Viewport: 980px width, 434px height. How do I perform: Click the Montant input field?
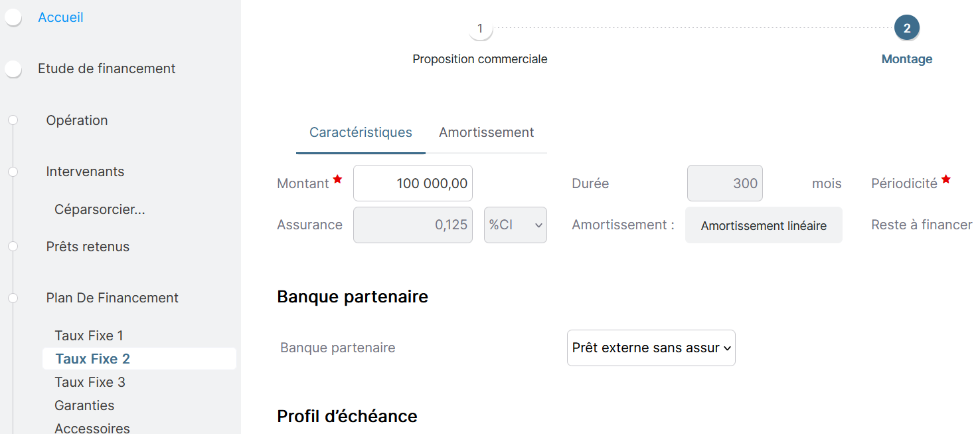[x=412, y=183]
